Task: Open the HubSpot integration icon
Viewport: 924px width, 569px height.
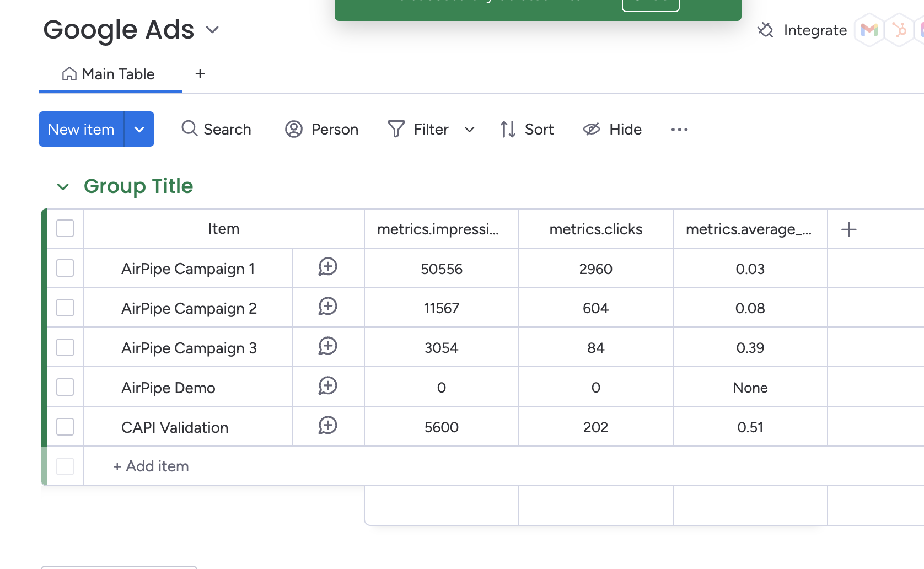Action: click(899, 30)
